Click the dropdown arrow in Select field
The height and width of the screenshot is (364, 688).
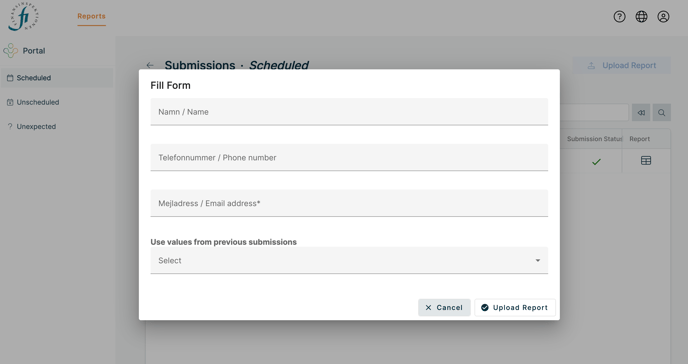[x=538, y=261]
